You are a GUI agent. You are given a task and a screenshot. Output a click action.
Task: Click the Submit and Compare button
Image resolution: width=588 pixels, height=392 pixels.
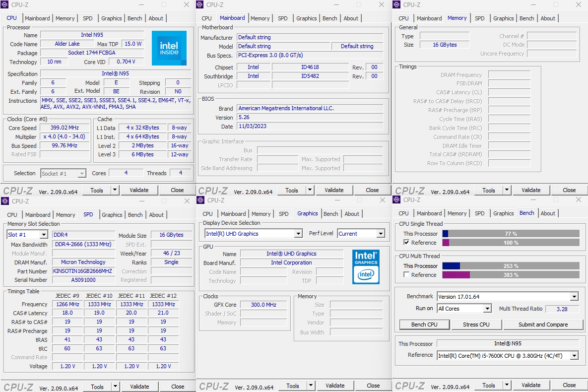543,325
